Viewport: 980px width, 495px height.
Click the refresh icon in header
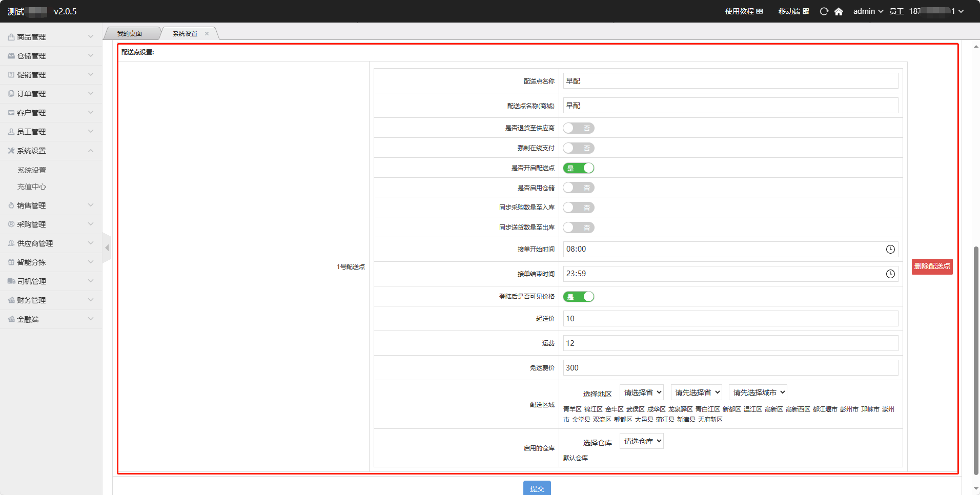point(824,11)
